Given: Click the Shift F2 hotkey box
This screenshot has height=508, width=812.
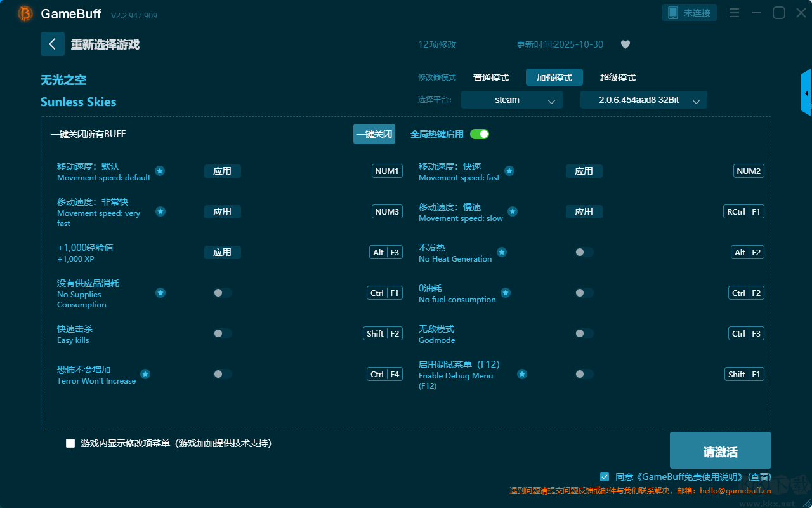Looking at the screenshot, I should coord(383,333).
